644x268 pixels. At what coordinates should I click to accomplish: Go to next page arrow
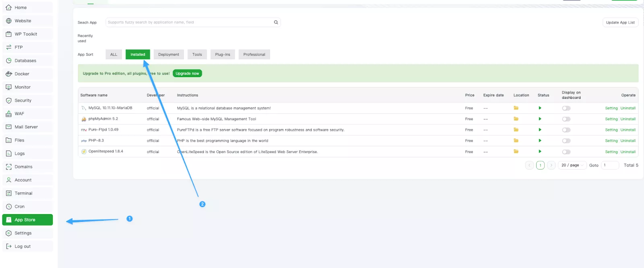(551, 165)
